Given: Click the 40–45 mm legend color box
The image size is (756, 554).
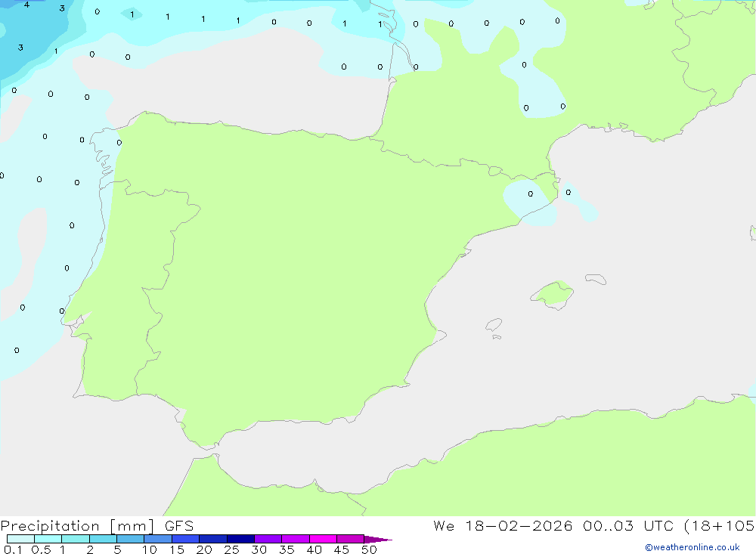Looking at the screenshot, I should [x=323, y=539].
